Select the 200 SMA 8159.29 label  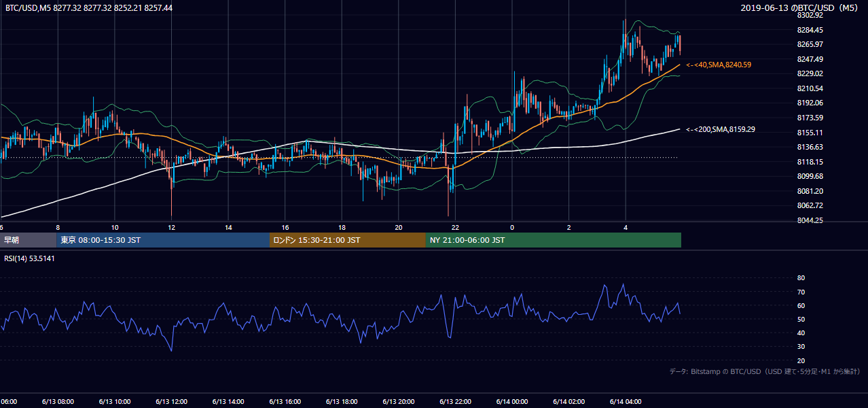pos(721,129)
